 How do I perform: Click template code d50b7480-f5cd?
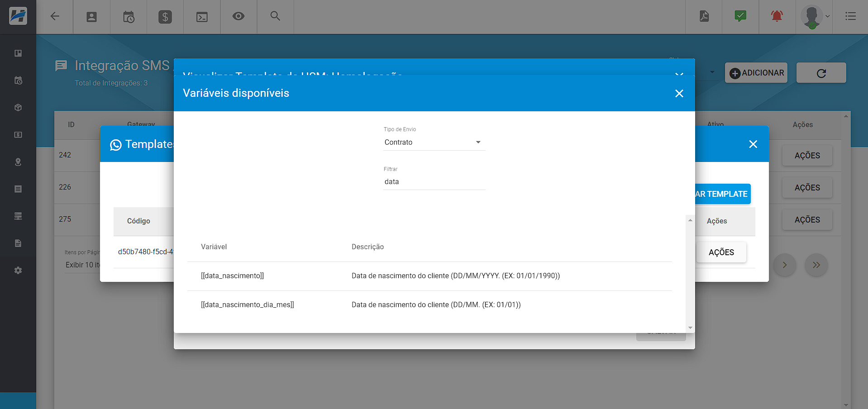pos(146,252)
